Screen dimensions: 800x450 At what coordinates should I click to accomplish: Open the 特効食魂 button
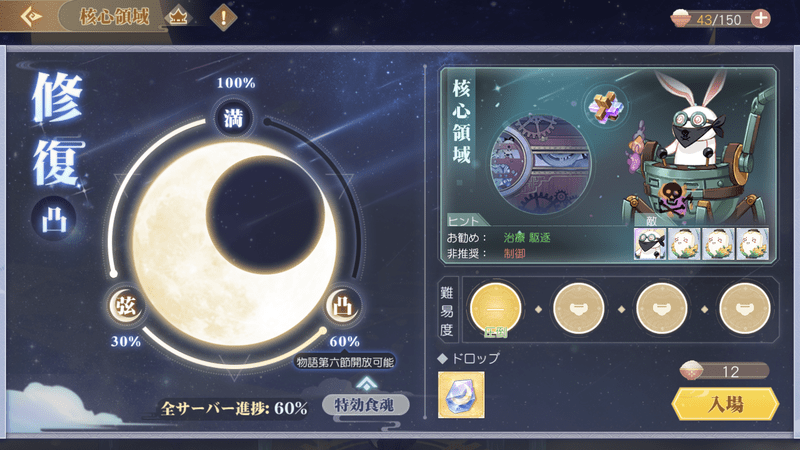coord(365,406)
